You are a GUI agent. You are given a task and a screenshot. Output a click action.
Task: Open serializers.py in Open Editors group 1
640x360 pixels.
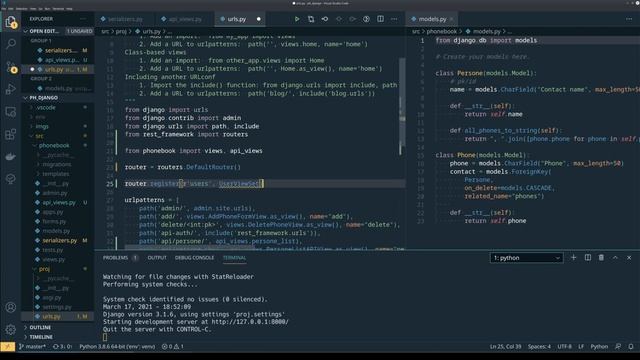60,50
